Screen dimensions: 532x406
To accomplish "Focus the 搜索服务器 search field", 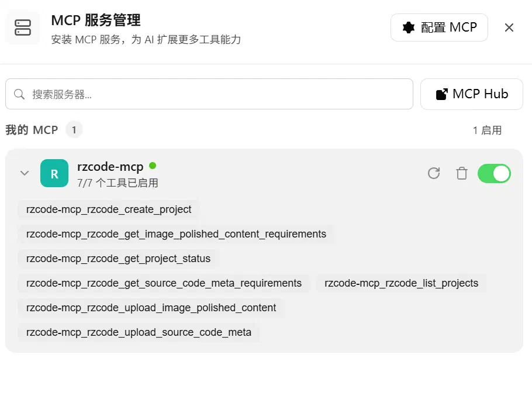I will coord(209,94).
